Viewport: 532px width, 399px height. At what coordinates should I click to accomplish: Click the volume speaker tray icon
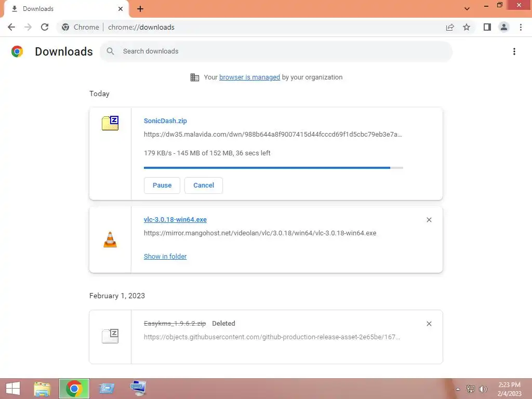pyautogui.click(x=483, y=389)
